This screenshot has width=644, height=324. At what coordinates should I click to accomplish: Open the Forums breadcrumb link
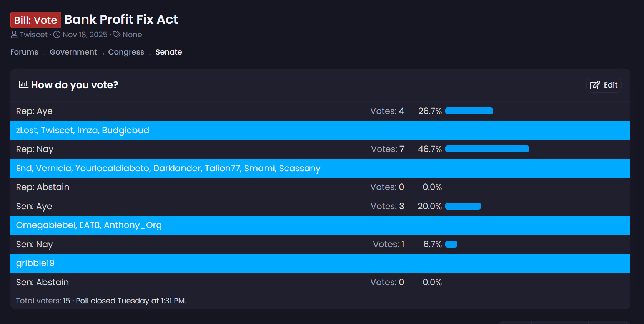(24, 52)
